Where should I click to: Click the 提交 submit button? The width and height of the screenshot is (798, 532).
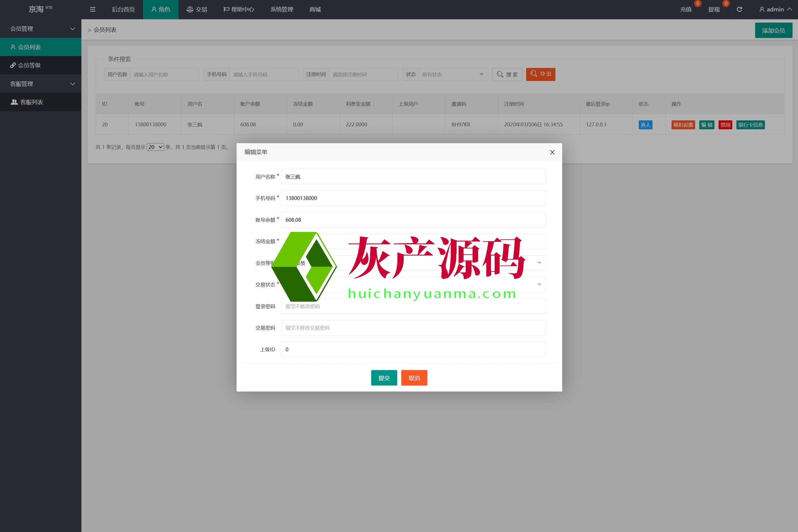click(x=384, y=378)
